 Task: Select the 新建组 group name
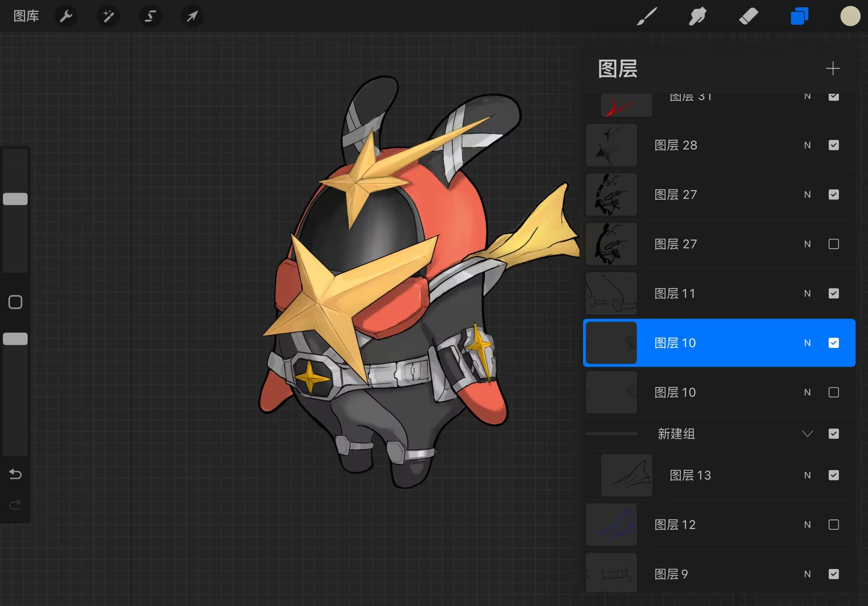click(676, 434)
